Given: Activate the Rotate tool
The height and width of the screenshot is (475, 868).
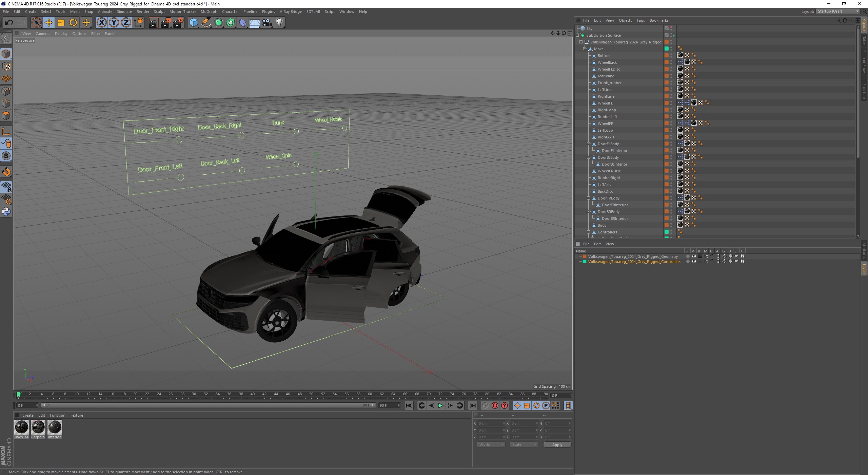Looking at the screenshot, I should point(73,23).
